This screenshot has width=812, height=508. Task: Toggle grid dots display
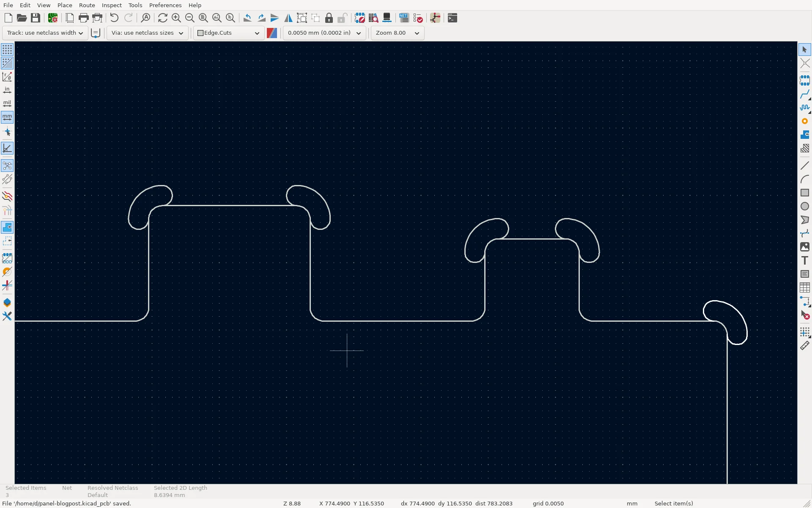pos(7,50)
